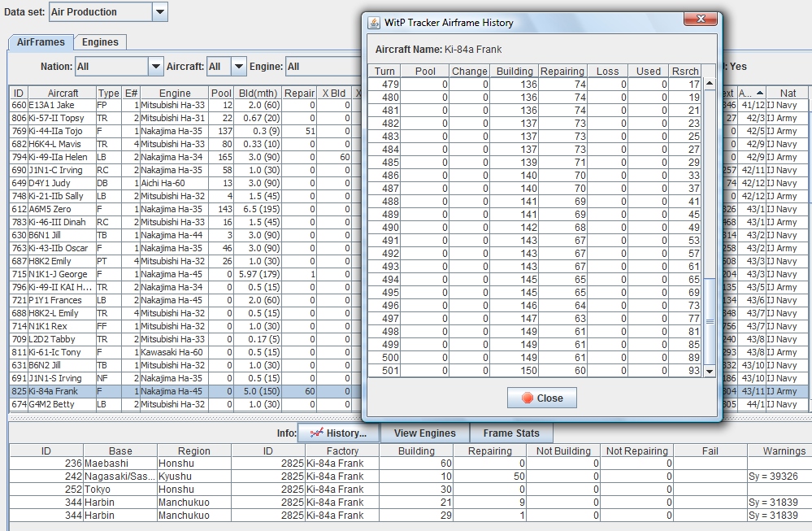Select turn 479 row in history table
The height and width of the screenshot is (531, 812).
tap(535, 84)
